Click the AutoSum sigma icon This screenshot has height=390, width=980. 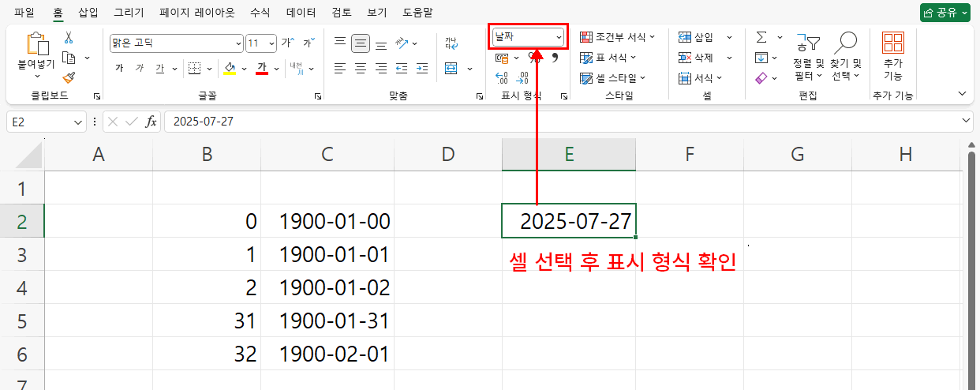(761, 37)
